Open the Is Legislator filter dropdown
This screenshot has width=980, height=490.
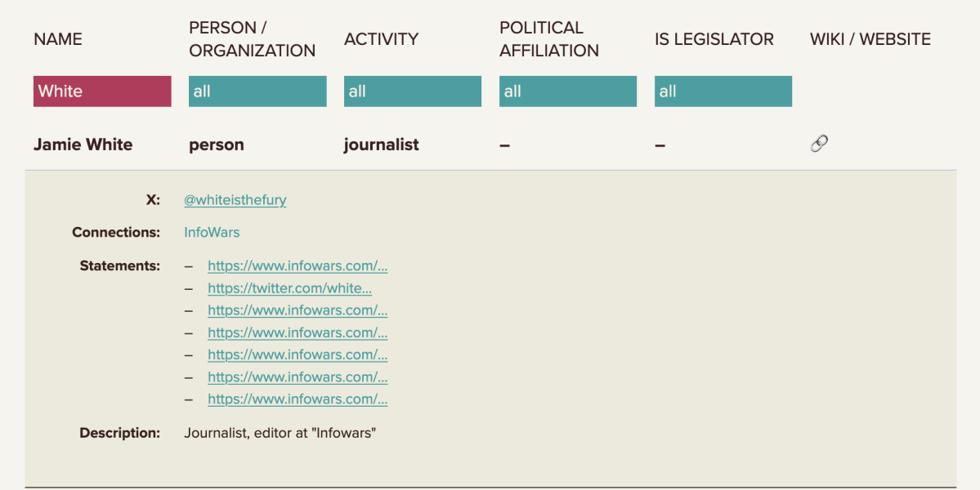(x=723, y=91)
